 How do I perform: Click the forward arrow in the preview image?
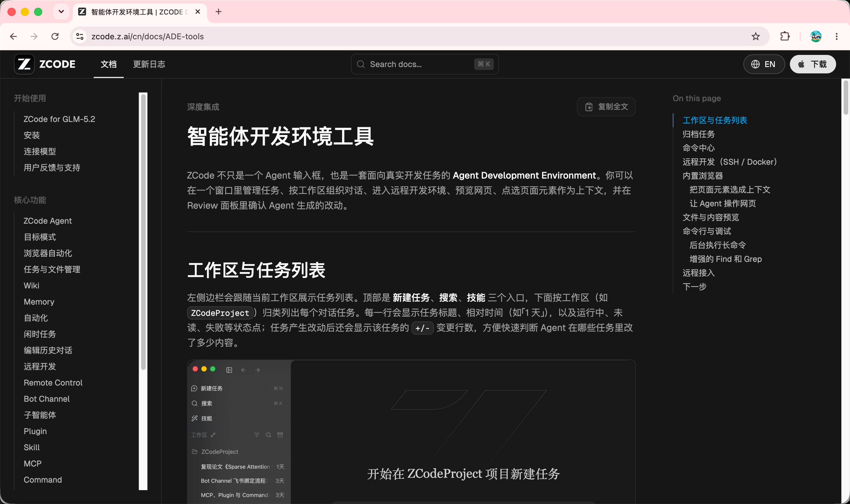click(x=258, y=370)
